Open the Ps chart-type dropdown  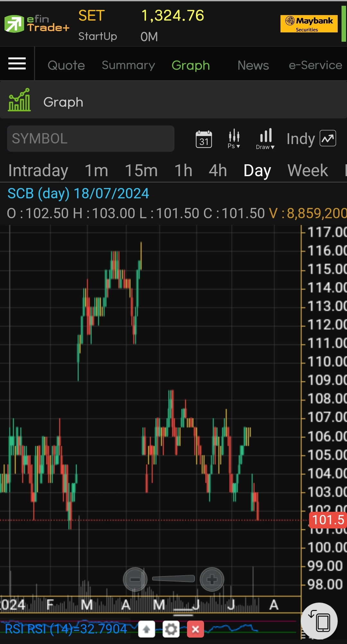(x=234, y=139)
